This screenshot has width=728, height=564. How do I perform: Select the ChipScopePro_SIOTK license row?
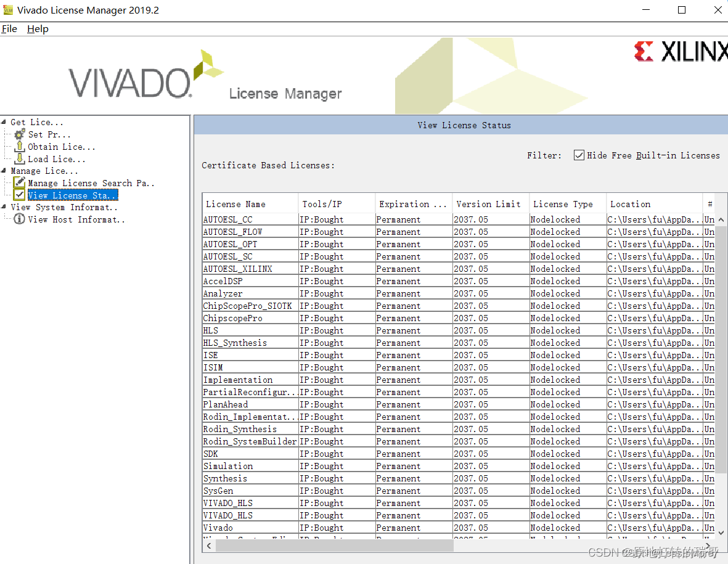(x=459, y=306)
